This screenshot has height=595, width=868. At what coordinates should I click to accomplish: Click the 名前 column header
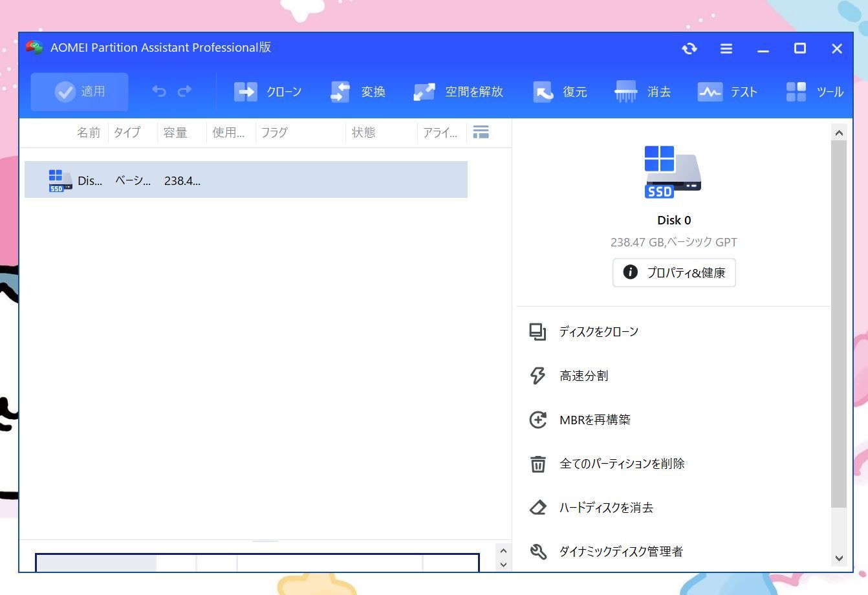point(89,133)
